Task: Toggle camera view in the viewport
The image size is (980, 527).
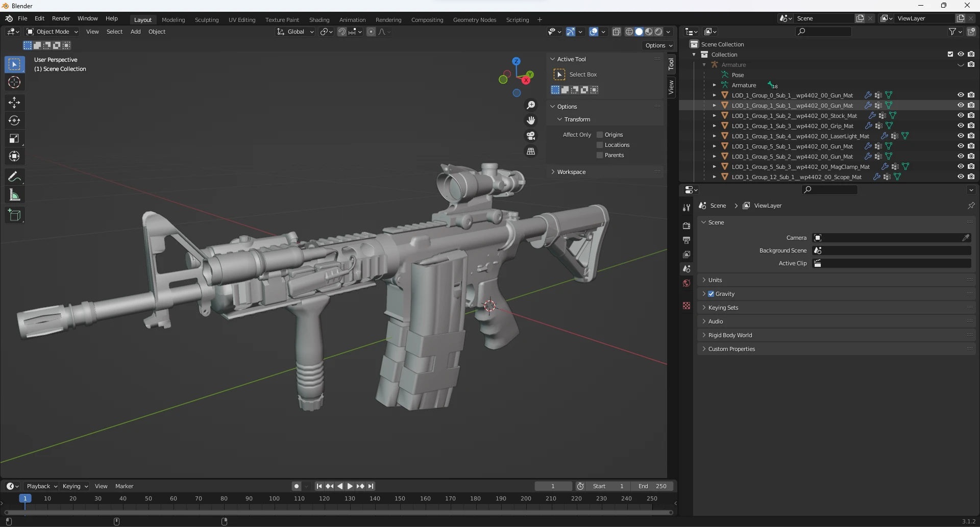Action: tap(531, 136)
